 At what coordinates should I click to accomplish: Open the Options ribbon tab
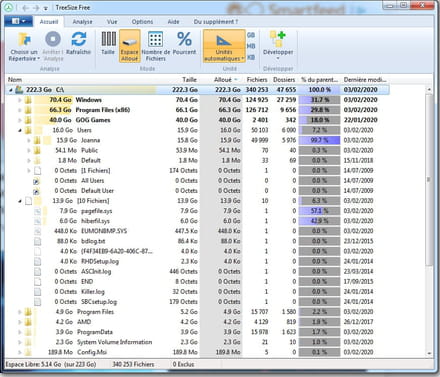click(x=142, y=22)
